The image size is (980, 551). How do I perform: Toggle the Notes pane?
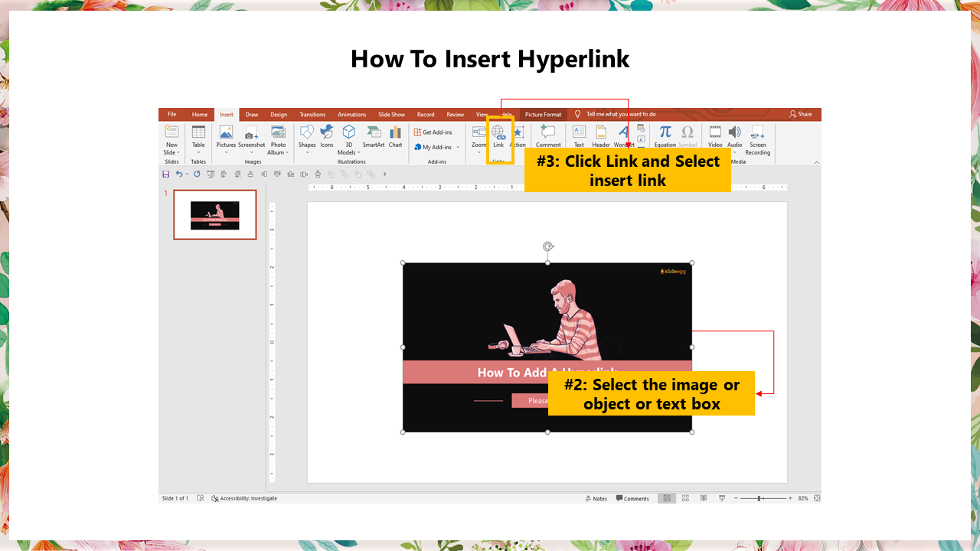[596, 498]
